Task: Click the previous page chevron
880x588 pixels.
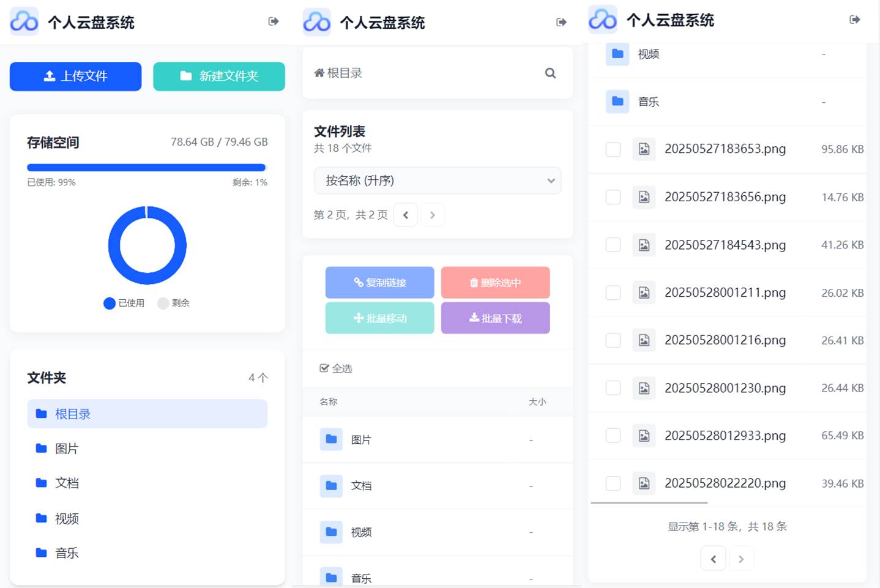Action: [405, 214]
